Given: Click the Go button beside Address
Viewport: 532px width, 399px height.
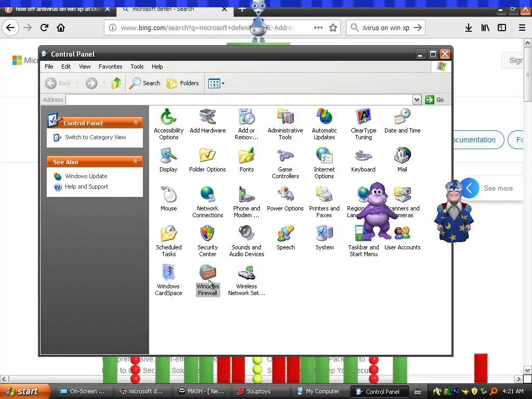Looking at the screenshot, I should (434, 100).
